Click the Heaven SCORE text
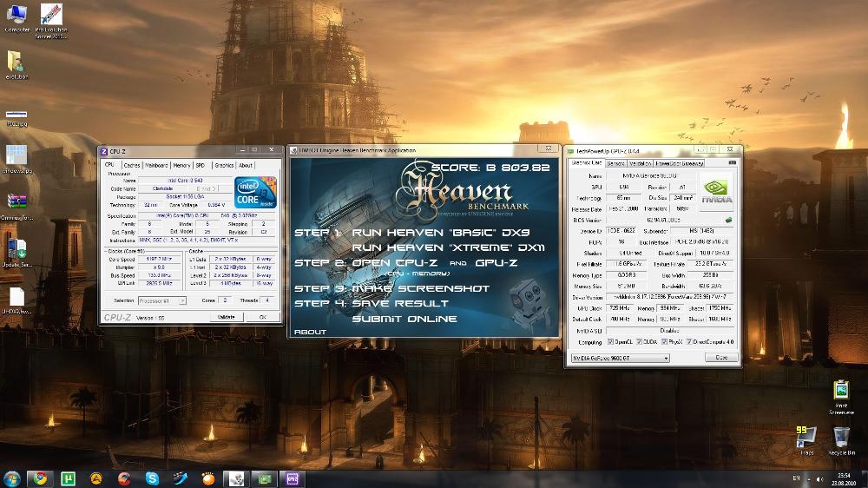The width and height of the screenshot is (868, 488). [490, 168]
